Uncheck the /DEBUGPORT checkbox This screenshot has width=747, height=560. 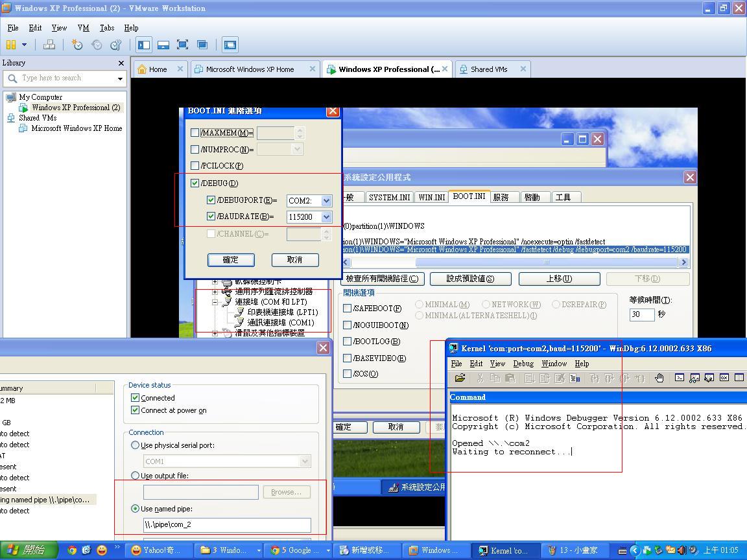(x=211, y=200)
